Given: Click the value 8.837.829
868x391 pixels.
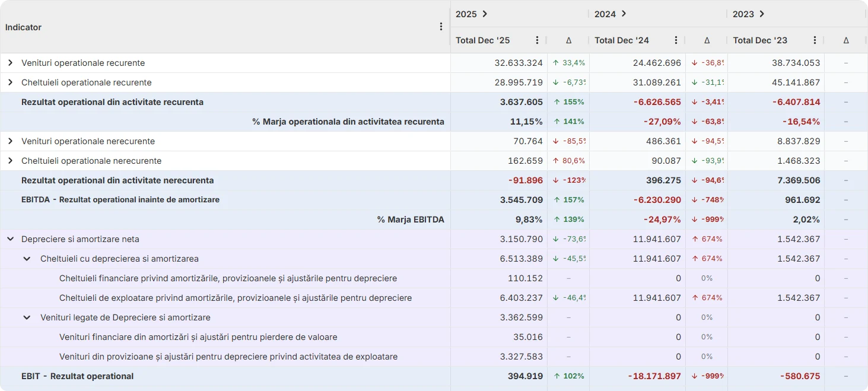Looking at the screenshot, I should pos(799,141).
